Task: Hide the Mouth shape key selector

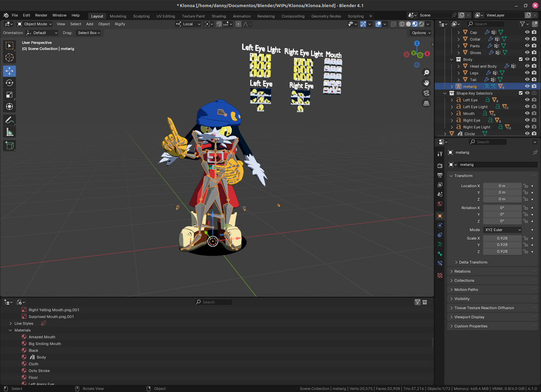Action: point(527,113)
